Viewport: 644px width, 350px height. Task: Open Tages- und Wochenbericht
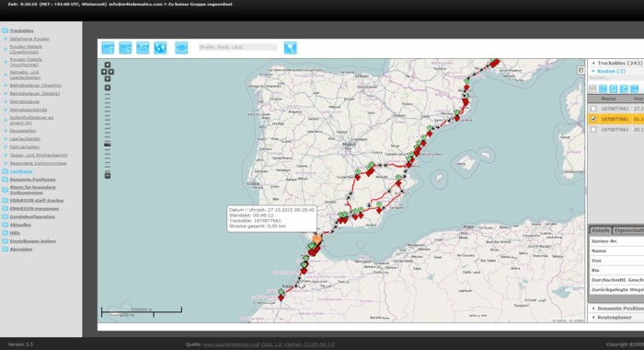(39, 155)
